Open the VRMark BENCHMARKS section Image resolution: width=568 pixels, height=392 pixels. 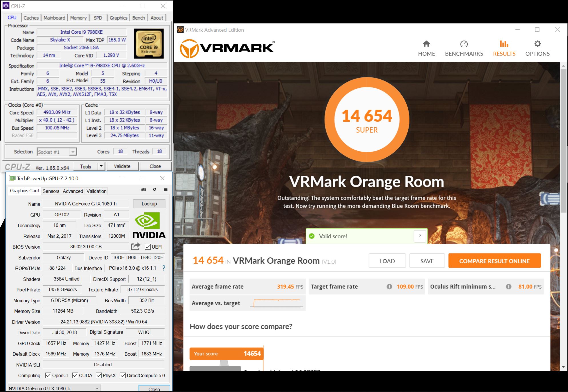(x=464, y=49)
